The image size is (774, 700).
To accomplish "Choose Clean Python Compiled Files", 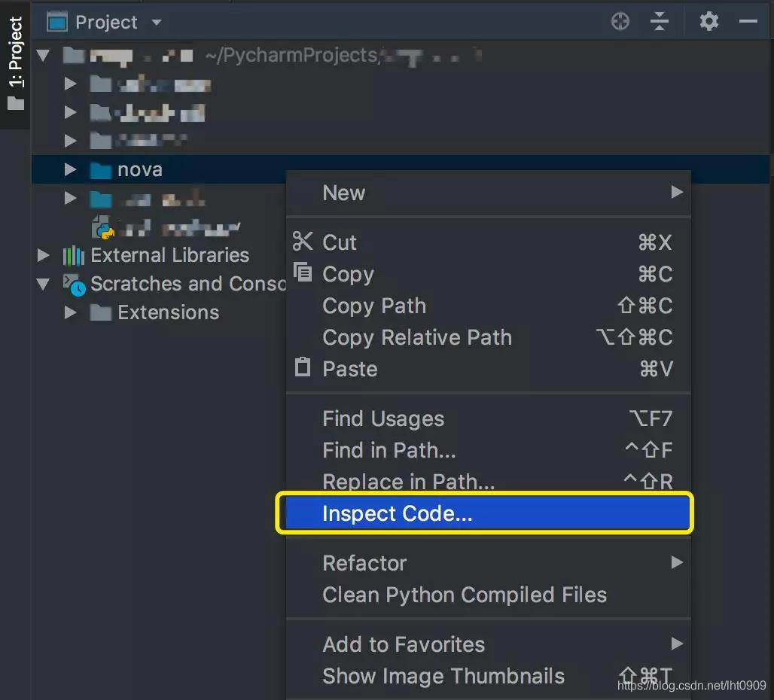I will tap(488, 595).
